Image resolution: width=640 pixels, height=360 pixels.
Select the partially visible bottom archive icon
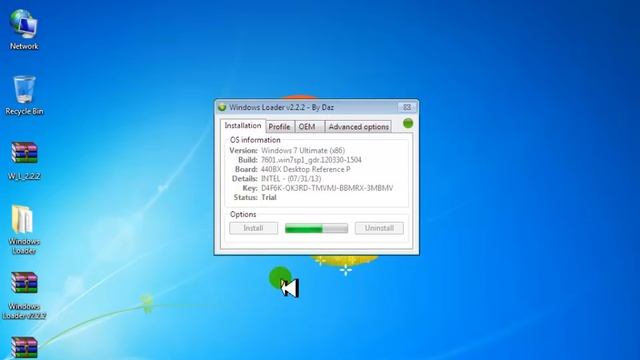click(x=24, y=348)
